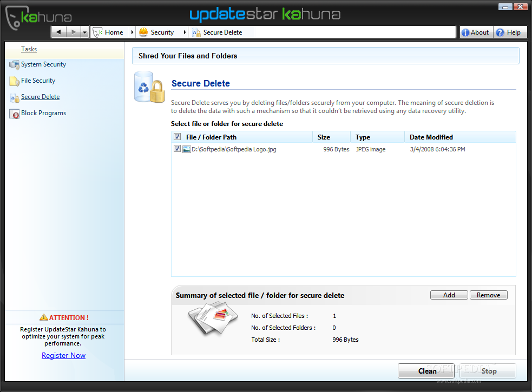This screenshot has height=392, width=532.
Task: Click the Home breadcrumb text
Action: pos(114,32)
